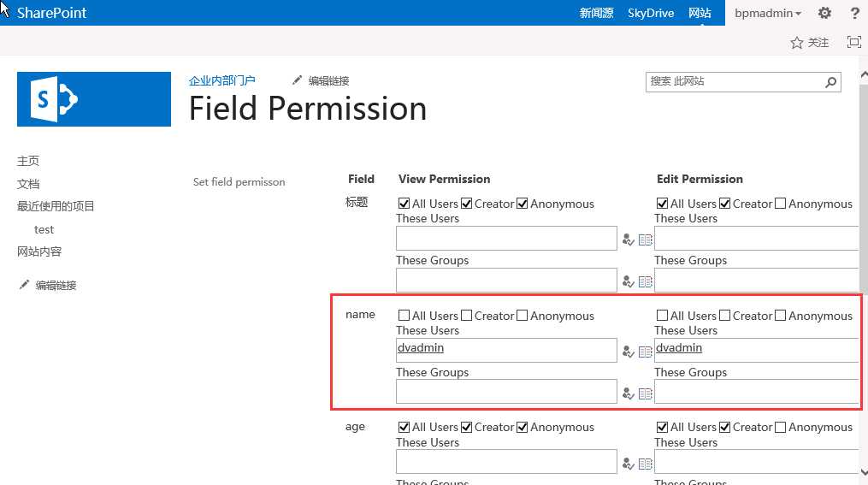Click the 搜索此网站 search box
The width and height of the screenshot is (868, 485).
734,82
